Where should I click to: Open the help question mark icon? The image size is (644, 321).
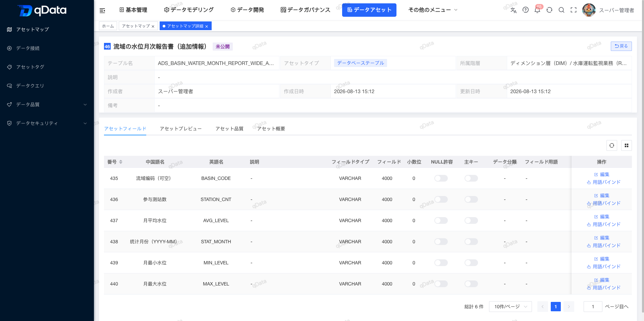(x=526, y=10)
